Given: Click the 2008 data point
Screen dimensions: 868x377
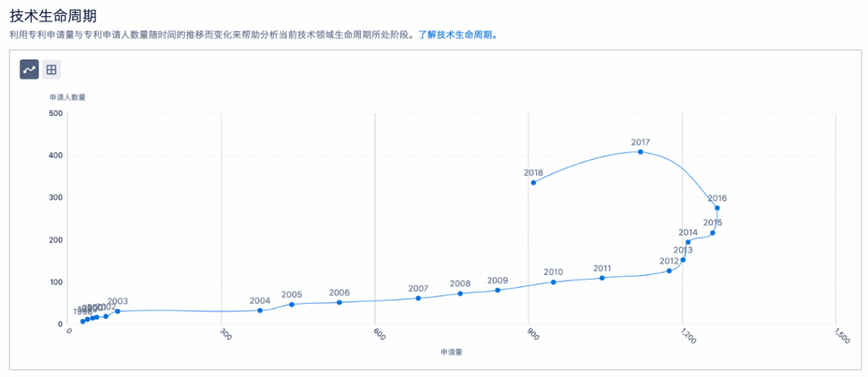Looking at the screenshot, I should 461,293.
